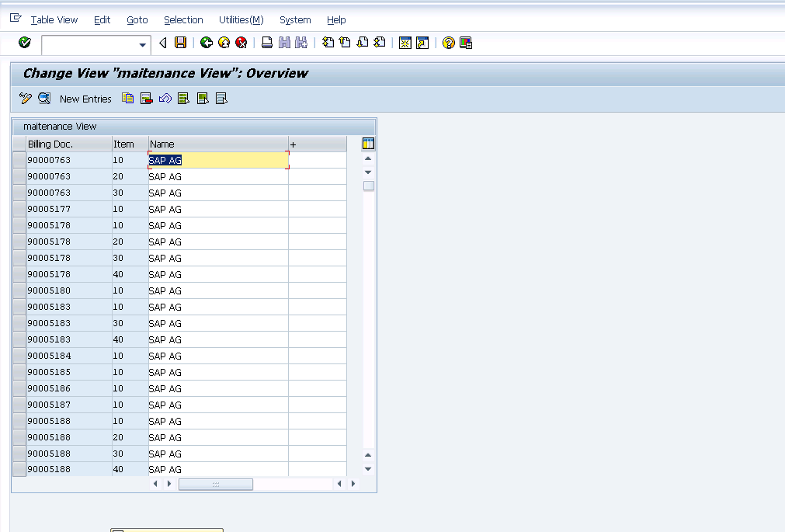Click billing document cell 90005185
The image size is (785, 532).
(x=69, y=372)
